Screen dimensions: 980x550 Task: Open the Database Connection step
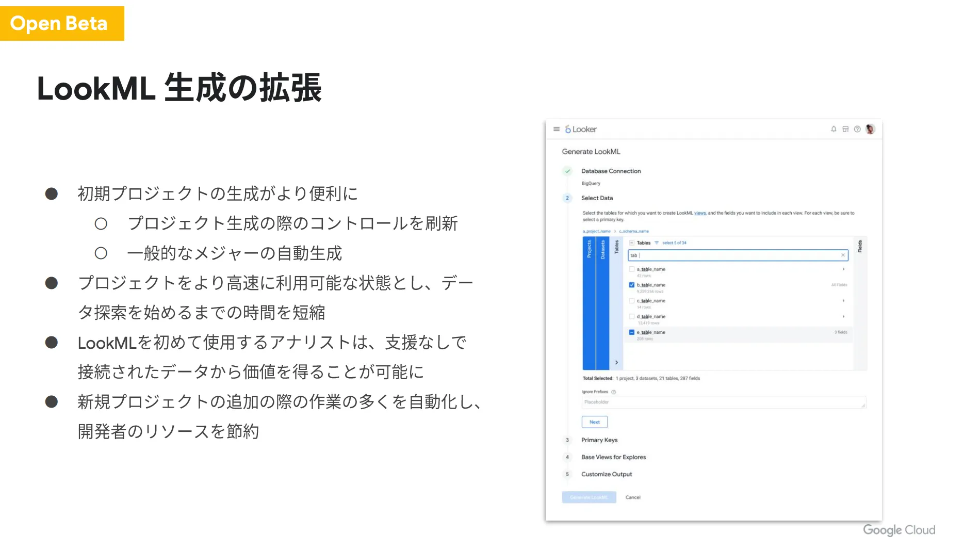click(611, 171)
